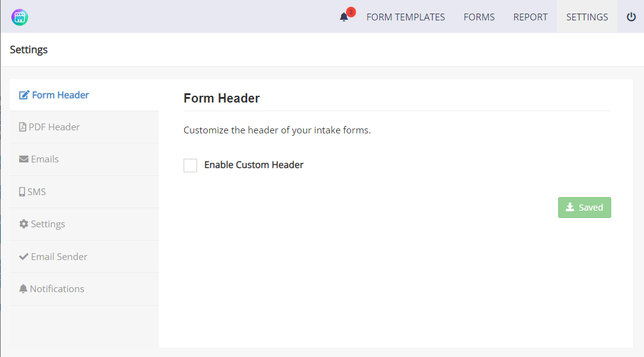The width and height of the screenshot is (644, 357).
Task: Click the envelope icon beside Emails
Action: (24, 159)
